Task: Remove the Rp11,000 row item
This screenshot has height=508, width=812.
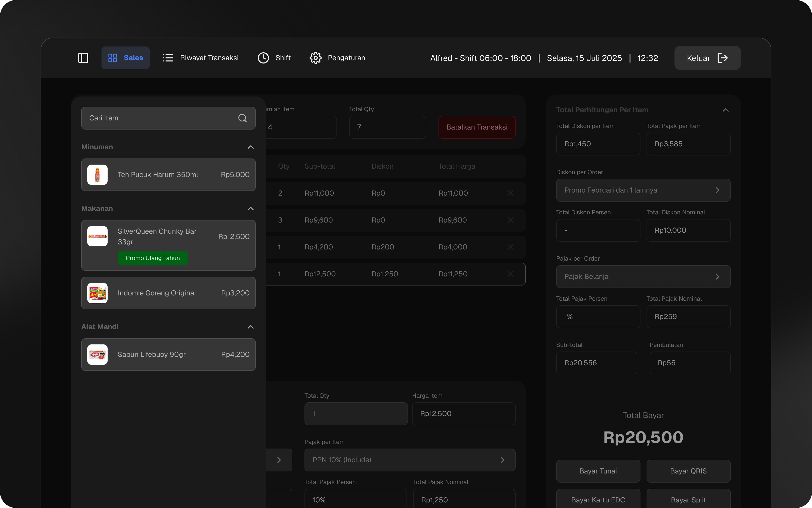Action: pyautogui.click(x=510, y=193)
